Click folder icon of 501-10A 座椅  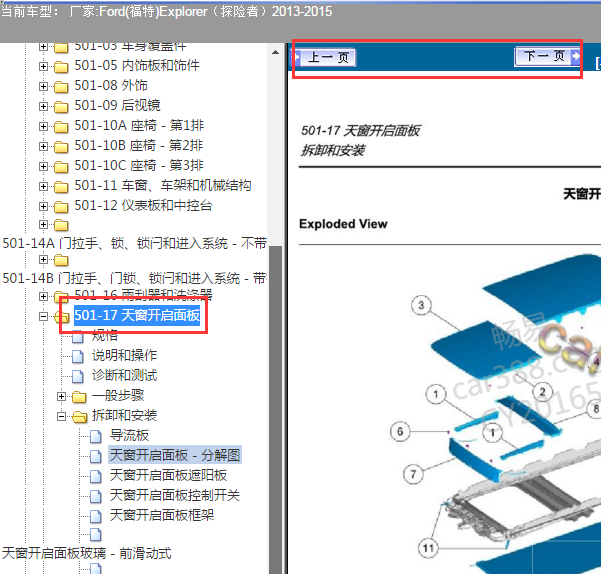coord(61,126)
